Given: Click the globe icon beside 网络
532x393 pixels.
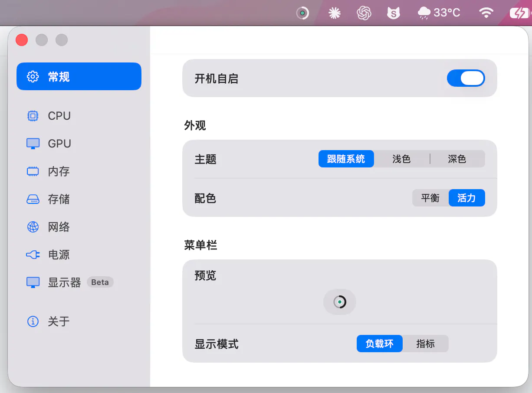Looking at the screenshot, I should (33, 227).
